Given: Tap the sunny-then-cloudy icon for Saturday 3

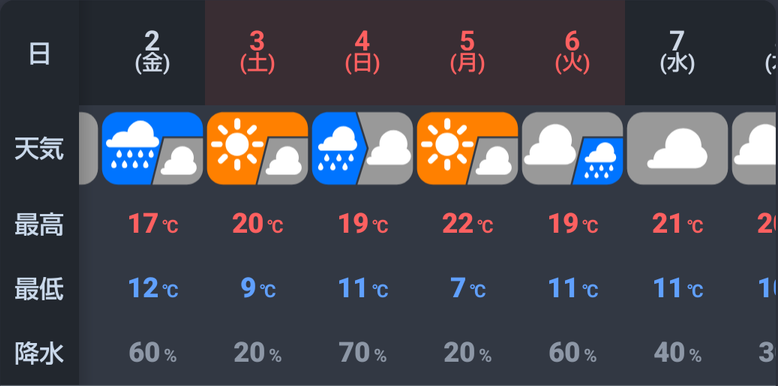Looking at the screenshot, I should [258, 148].
